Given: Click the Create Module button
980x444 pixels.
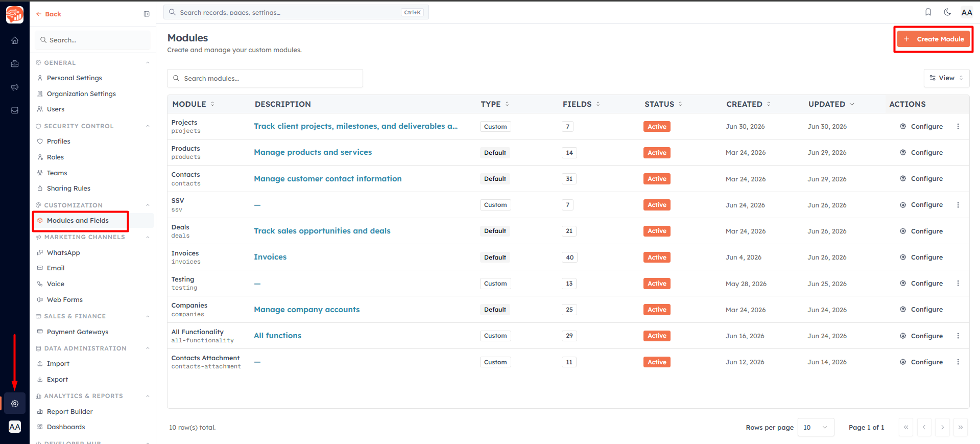Looking at the screenshot, I should pos(933,39).
